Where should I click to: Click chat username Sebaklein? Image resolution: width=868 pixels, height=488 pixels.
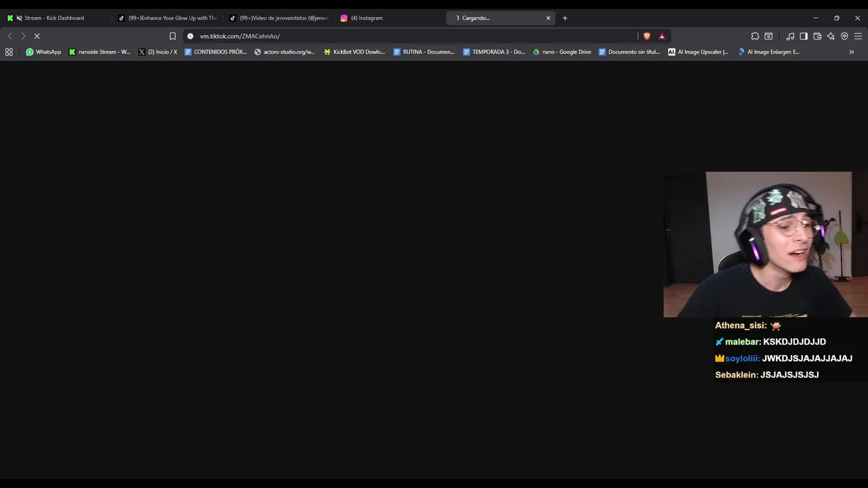coord(736,375)
